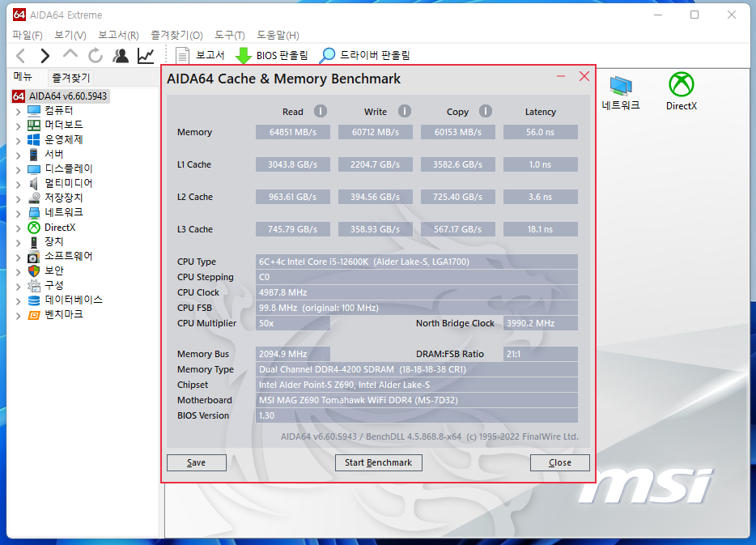The image size is (756, 545).
Task: Click the 구성 gear icon in tree
Action: [x=34, y=286]
